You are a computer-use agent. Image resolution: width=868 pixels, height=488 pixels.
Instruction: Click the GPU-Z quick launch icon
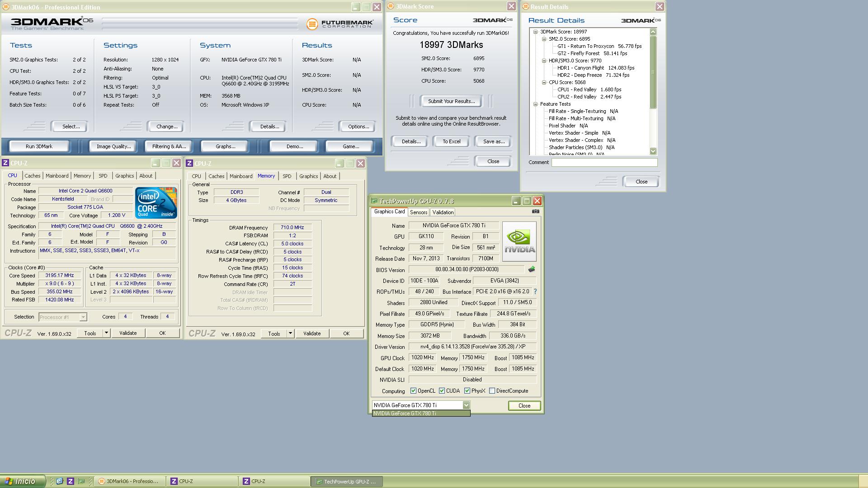point(81,481)
